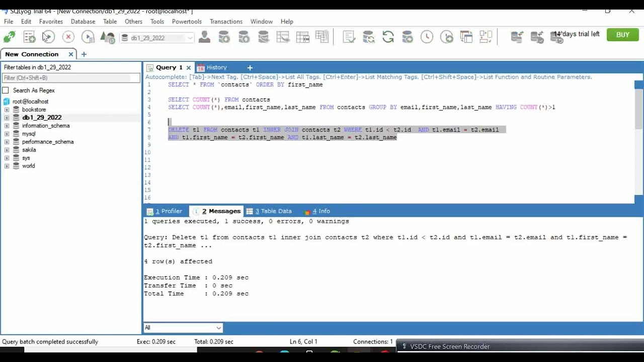Click the red stop query icon
The image size is (644, 362).
68,37
